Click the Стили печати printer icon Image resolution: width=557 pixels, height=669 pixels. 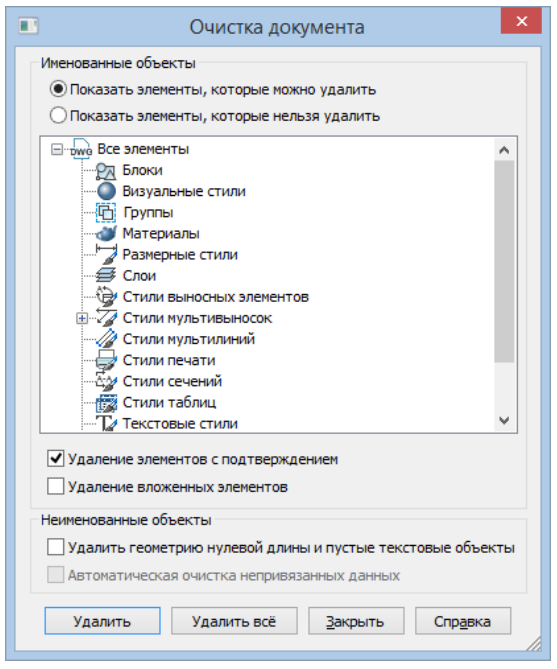tap(106, 360)
